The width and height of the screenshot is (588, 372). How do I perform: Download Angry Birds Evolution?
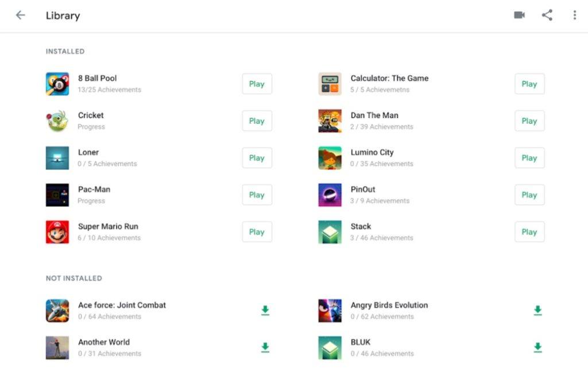point(537,311)
